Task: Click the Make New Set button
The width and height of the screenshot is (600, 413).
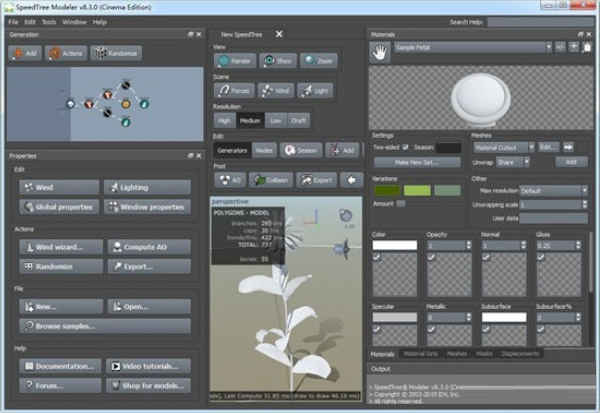Action: [415, 162]
